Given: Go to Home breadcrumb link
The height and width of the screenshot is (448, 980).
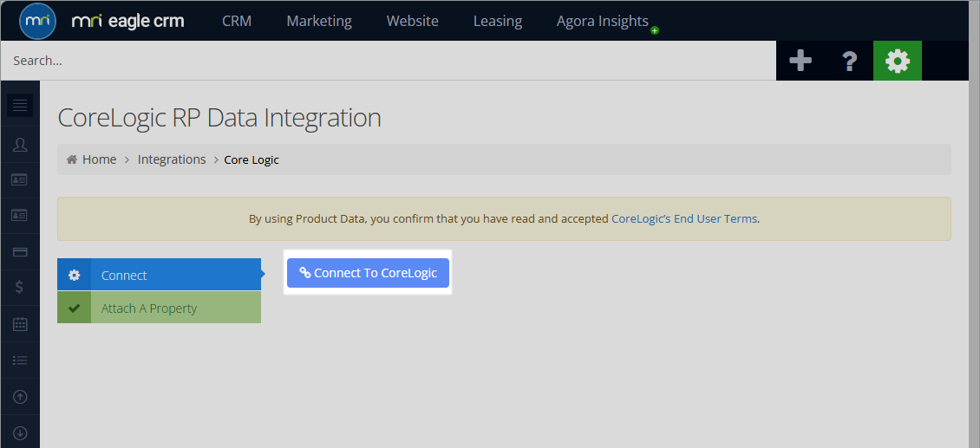Looking at the screenshot, I should (100, 159).
